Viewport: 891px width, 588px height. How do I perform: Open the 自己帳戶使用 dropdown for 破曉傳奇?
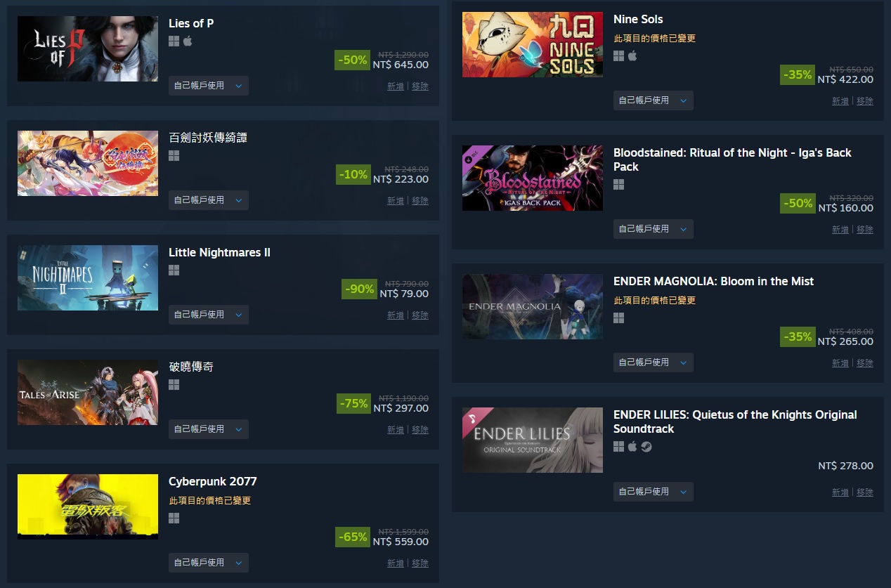tap(209, 429)
